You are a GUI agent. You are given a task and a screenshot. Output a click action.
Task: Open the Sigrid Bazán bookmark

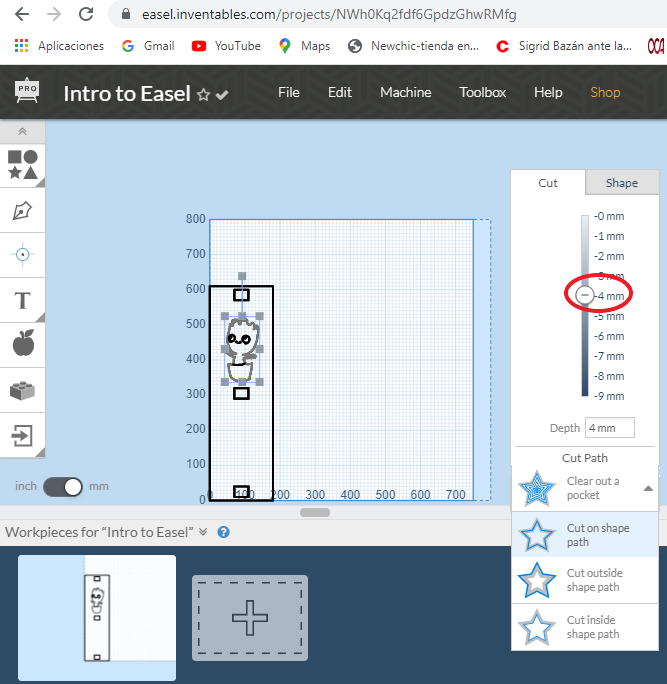pyautogui.click(x=564, y=46)
